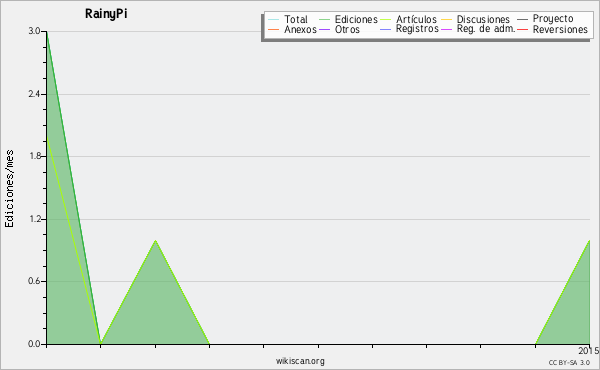Click the CC BY-SA 3.0 license text
Viewport: 600px width, 370px height.
tap(569, 363)
